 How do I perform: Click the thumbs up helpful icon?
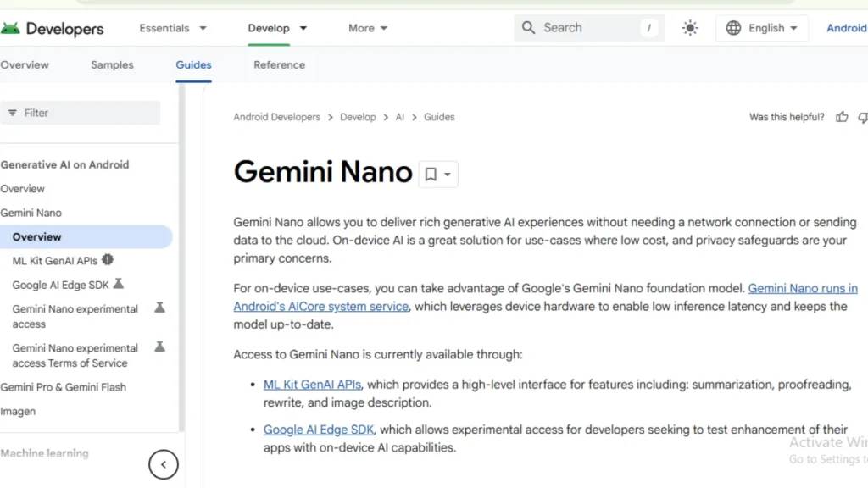[x=842, y=117]
